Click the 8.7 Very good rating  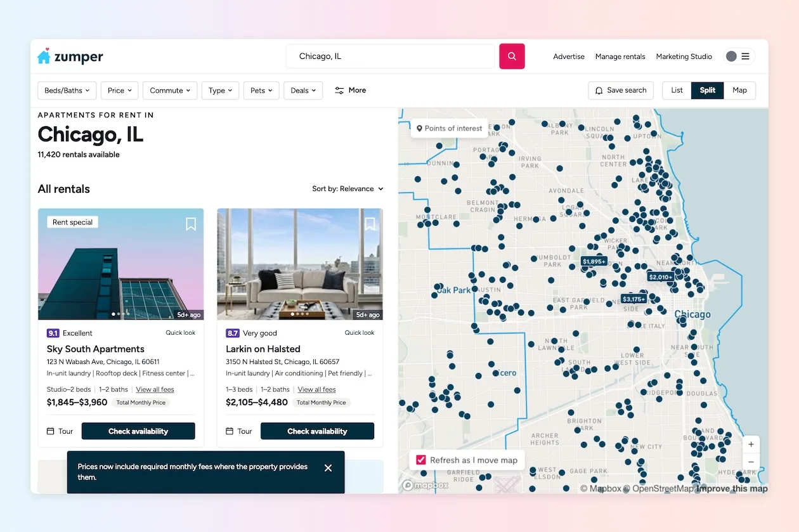[251, 333]
